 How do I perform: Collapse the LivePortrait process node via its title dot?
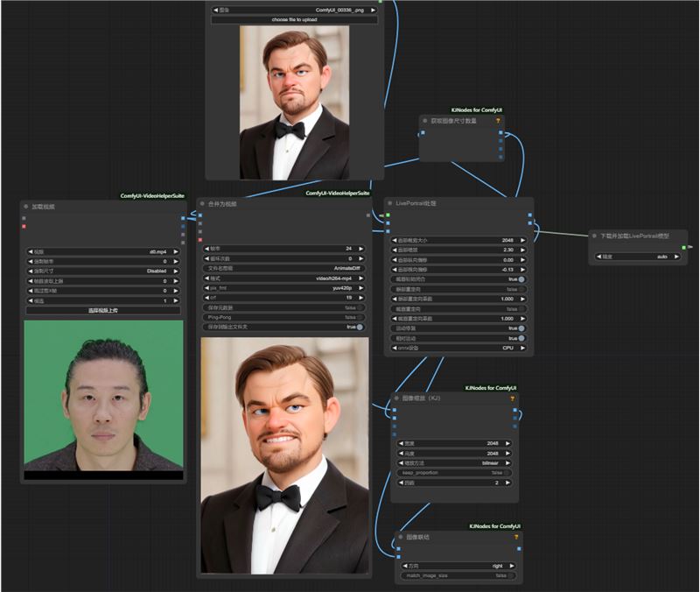tap(389, 203)
